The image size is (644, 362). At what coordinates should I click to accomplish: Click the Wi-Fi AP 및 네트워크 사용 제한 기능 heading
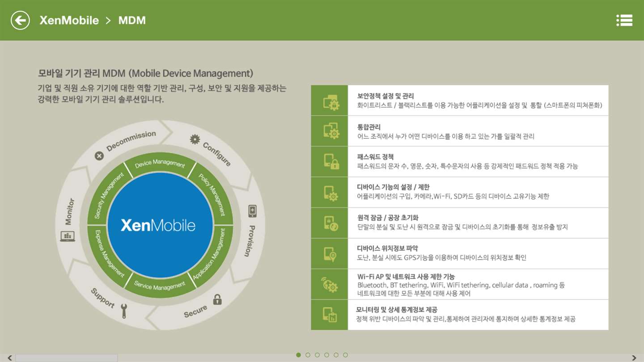406,277
